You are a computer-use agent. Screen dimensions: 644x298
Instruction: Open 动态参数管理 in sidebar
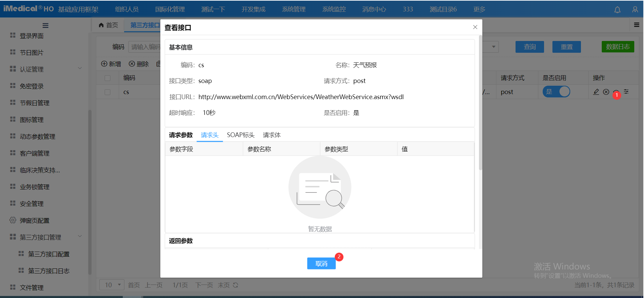pos(37,136)
